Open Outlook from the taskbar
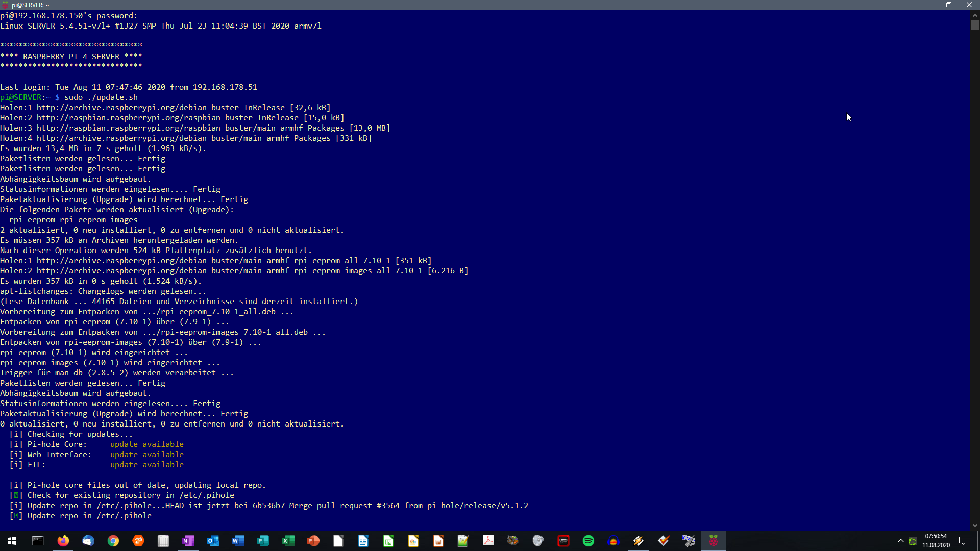Viewport: 980px width, 551px height. [213, 541]
